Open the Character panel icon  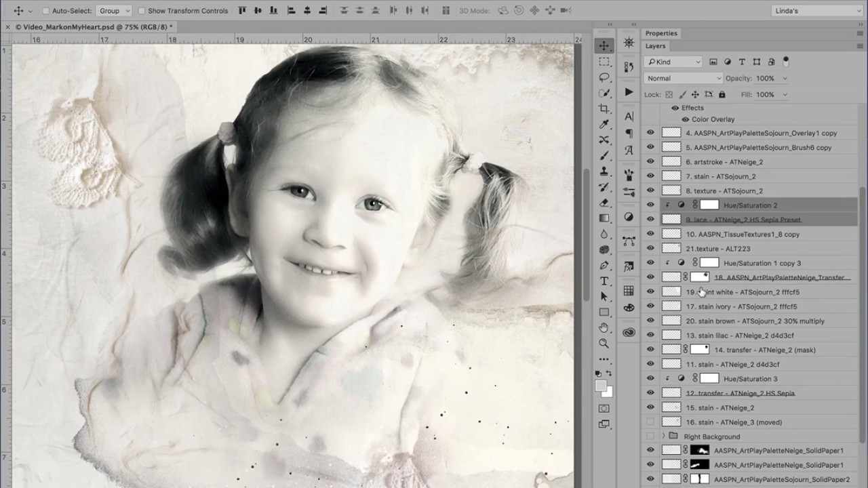(x=629, y=117)
